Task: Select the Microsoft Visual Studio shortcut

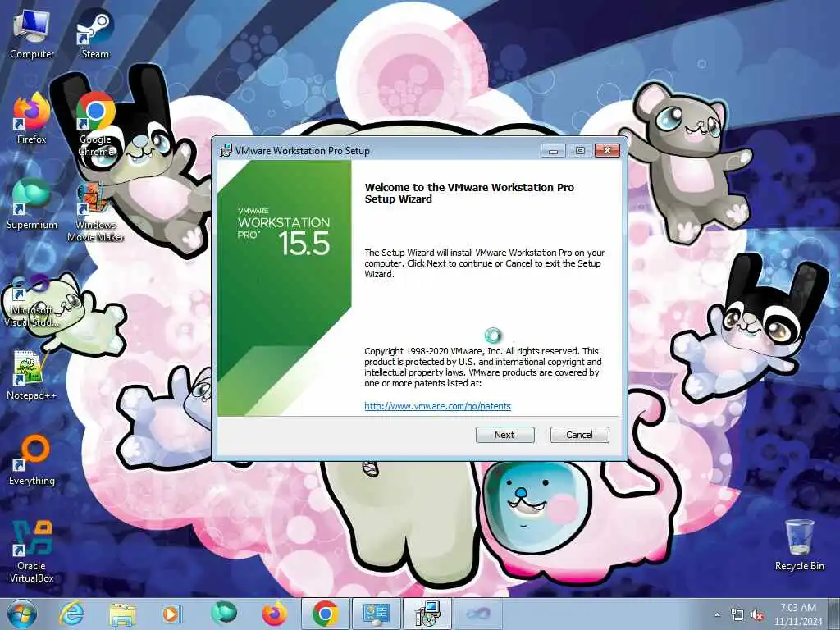Action: [32, 301]
